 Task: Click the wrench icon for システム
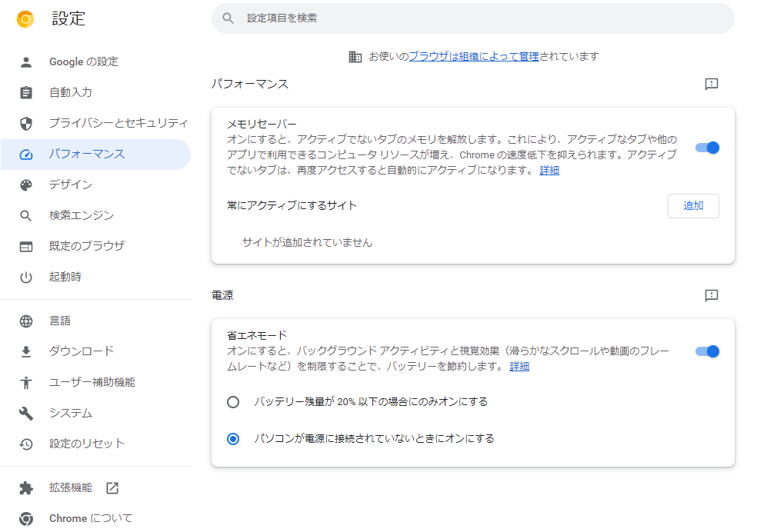pyautogui.click(x=26, y=414)
